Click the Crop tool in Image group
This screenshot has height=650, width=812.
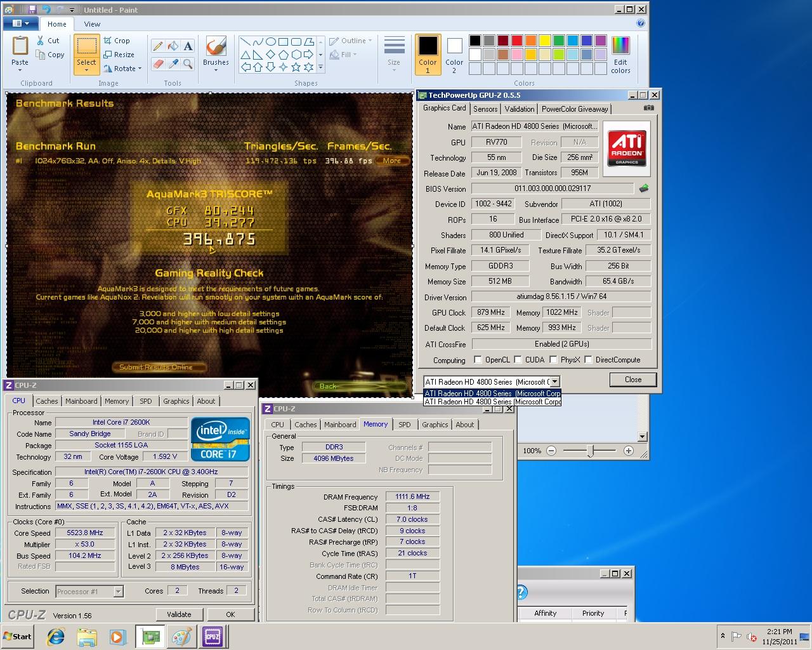pos(117,41)
